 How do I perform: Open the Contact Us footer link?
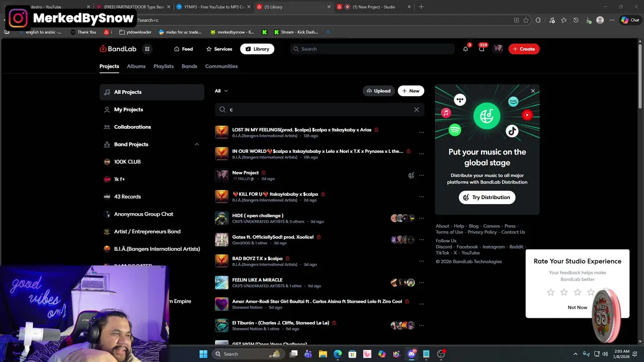(x=513, y=232)
